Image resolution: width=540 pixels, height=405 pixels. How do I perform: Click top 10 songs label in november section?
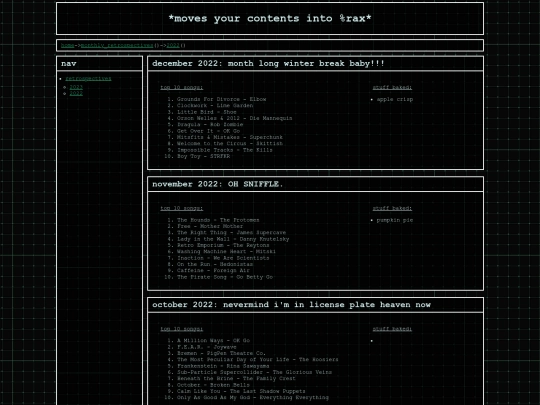(x=181, y=208)
